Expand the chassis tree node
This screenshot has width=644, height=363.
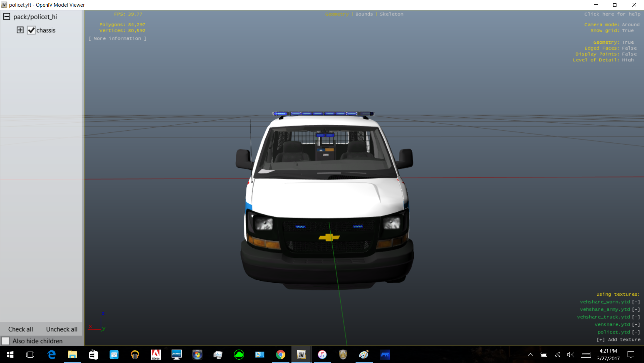[20, 30]
